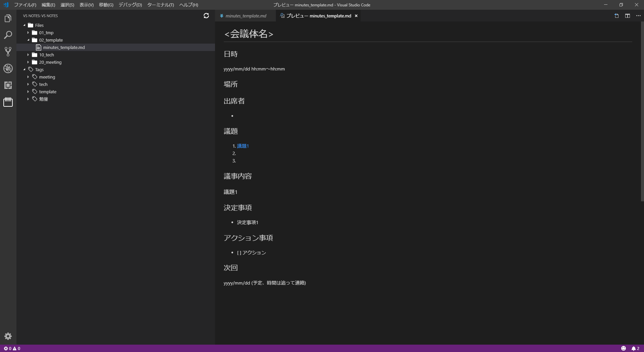
Task: Open the VS Notes view icon
Action: click(x=8, y=102)
